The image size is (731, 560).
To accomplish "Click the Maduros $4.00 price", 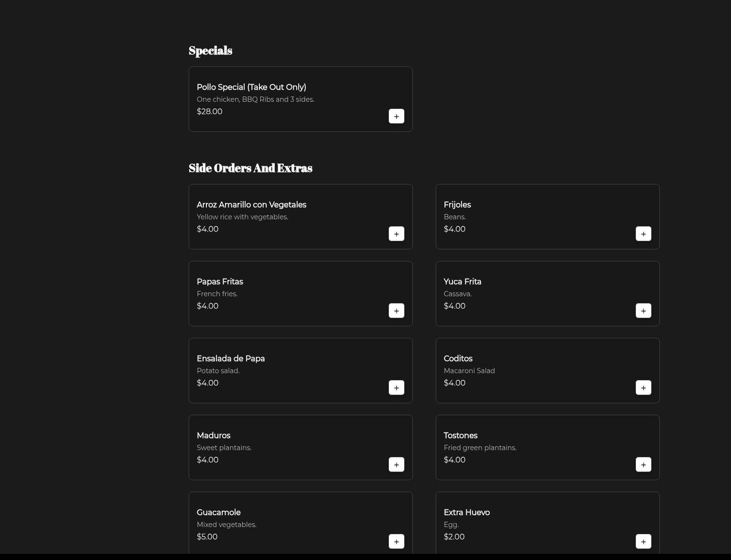I will [207, 460].
